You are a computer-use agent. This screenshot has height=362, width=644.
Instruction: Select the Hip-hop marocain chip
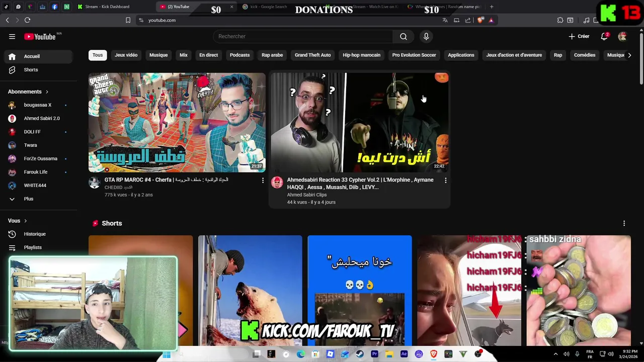[x=361, y=55]
